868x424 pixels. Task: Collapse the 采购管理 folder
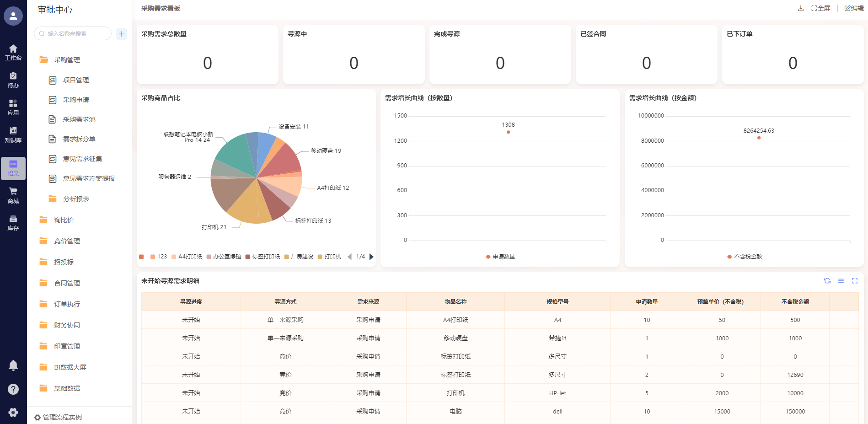(67, 60)
